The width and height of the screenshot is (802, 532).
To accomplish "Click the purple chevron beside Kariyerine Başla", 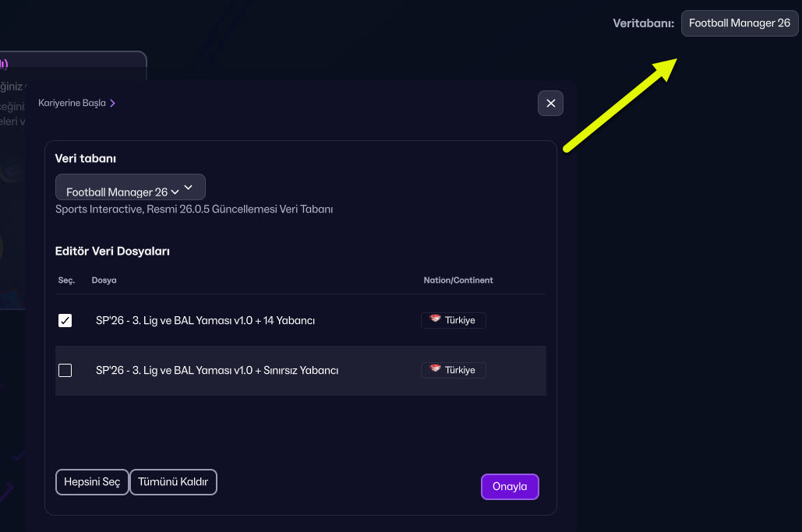I will click(113, 103).
